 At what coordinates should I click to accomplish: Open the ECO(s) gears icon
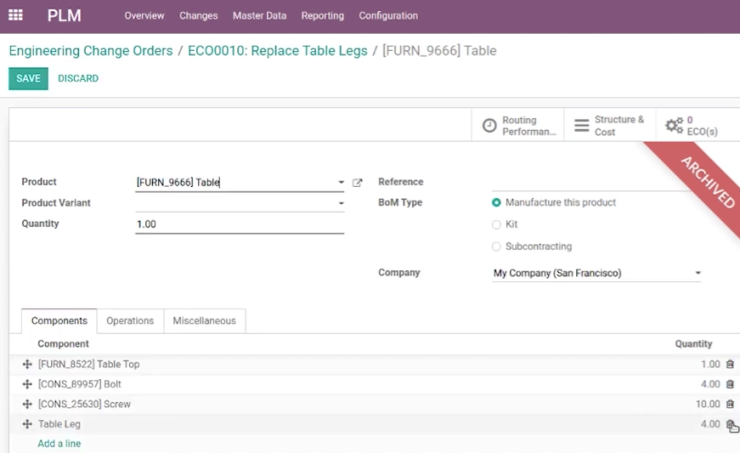pos(674,126)
